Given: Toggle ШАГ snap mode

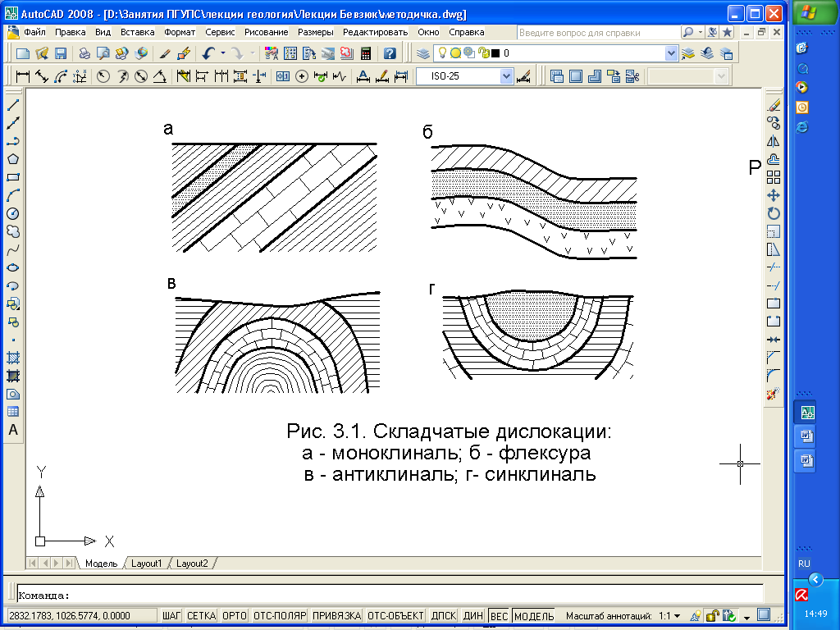Looking at the screenshot, I should click(171, 615).
